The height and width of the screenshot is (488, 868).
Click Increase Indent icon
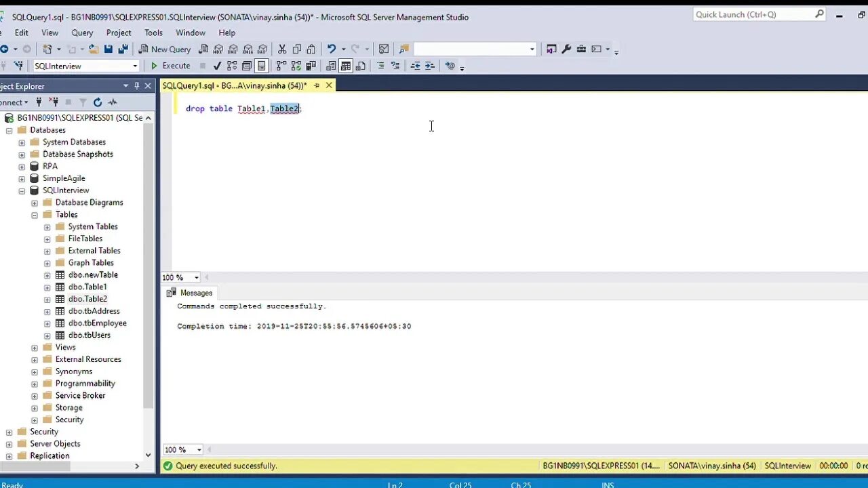430,66
